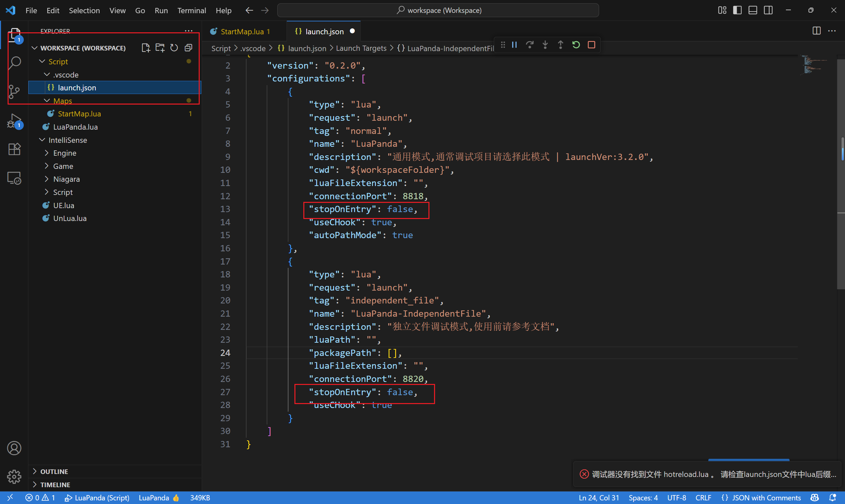
Task: Click New File icon in explorer header
Action: (x=146, y=48)
